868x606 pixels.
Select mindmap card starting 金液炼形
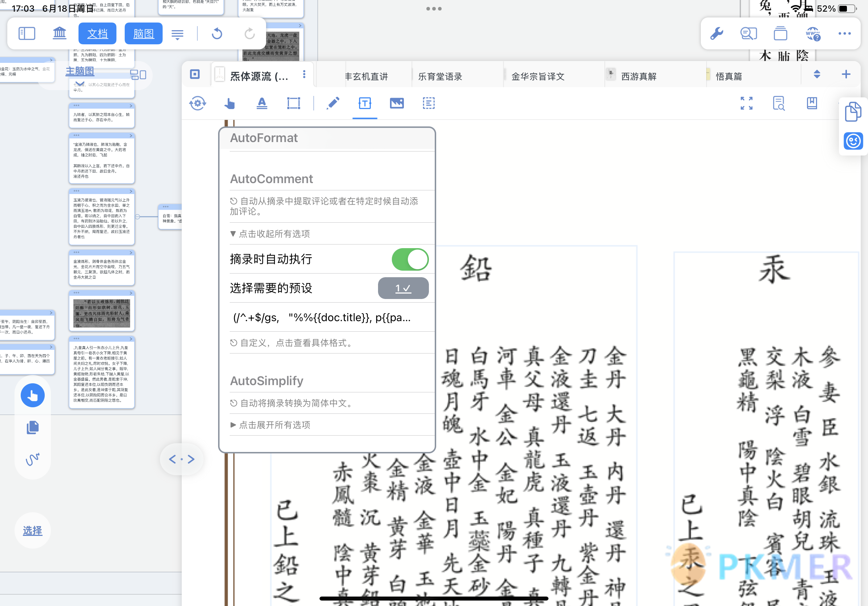pyautogui.click(x=102, y=268)
